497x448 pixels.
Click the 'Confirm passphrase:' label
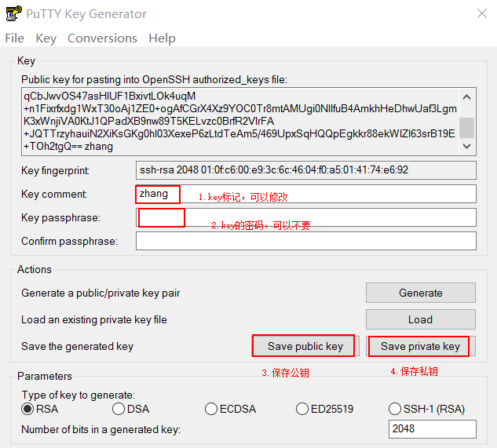click(x=69, y=242)
